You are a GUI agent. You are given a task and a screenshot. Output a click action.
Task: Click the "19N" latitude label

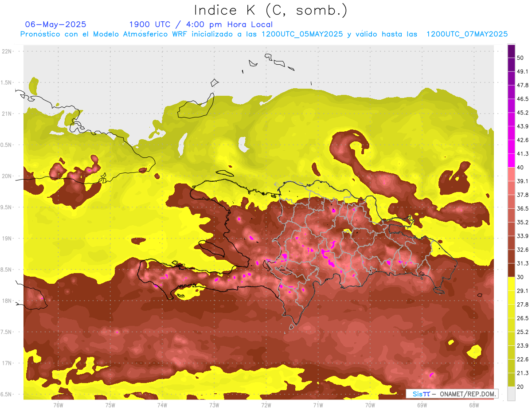[x=7, y=238]
